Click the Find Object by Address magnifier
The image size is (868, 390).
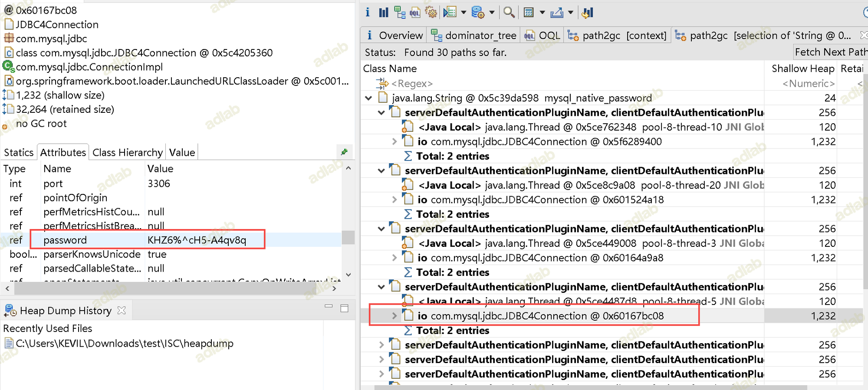click(x=509, y=12)
